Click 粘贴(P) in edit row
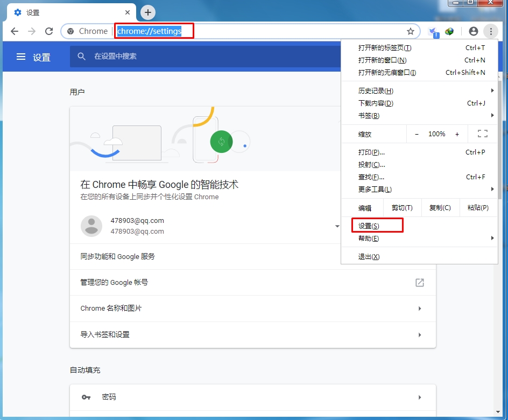 pos(478,208)
